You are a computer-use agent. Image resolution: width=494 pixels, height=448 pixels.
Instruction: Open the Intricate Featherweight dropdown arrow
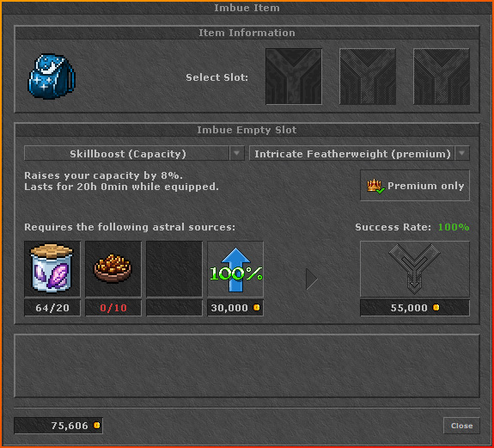(462, 154)
